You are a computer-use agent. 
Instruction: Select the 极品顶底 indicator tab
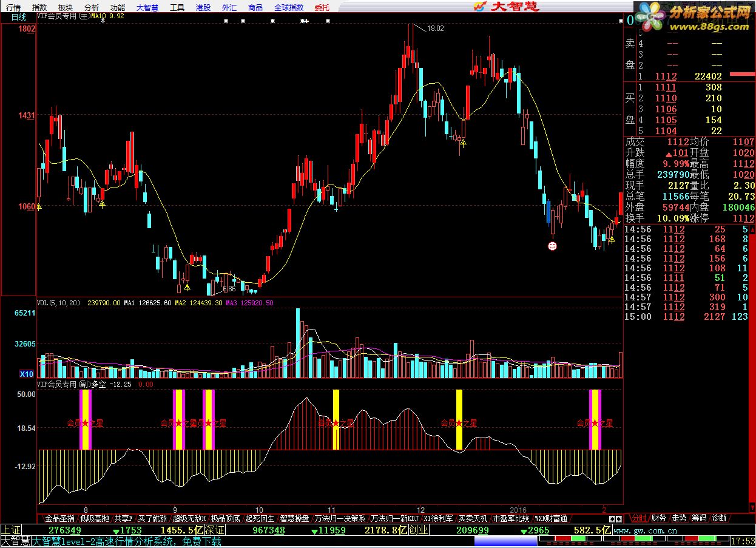click(x=225, y=518)
